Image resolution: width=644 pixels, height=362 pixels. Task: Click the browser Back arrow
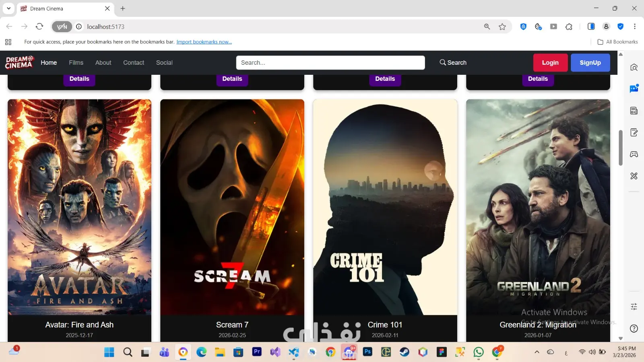click(9, 27)
